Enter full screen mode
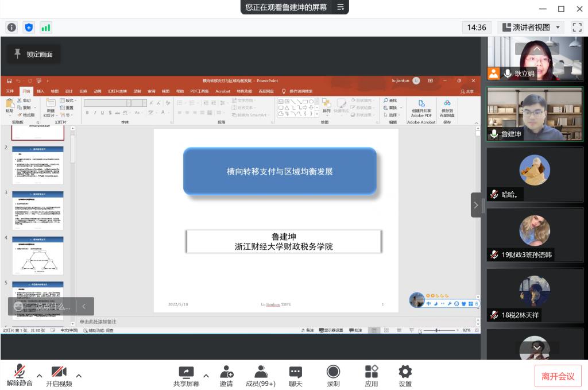The image size is (588, 390). pos(577,28)
